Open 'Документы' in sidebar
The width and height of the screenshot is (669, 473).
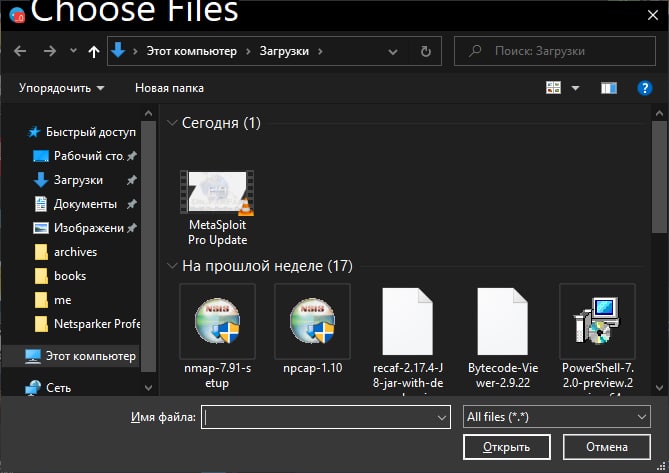(x=85, y=204)
